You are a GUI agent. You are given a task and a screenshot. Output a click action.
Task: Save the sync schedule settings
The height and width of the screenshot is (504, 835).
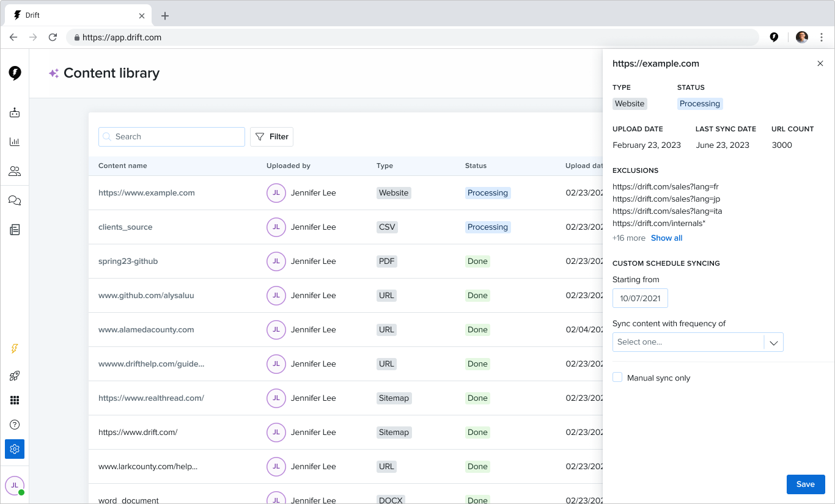(805, 484)
